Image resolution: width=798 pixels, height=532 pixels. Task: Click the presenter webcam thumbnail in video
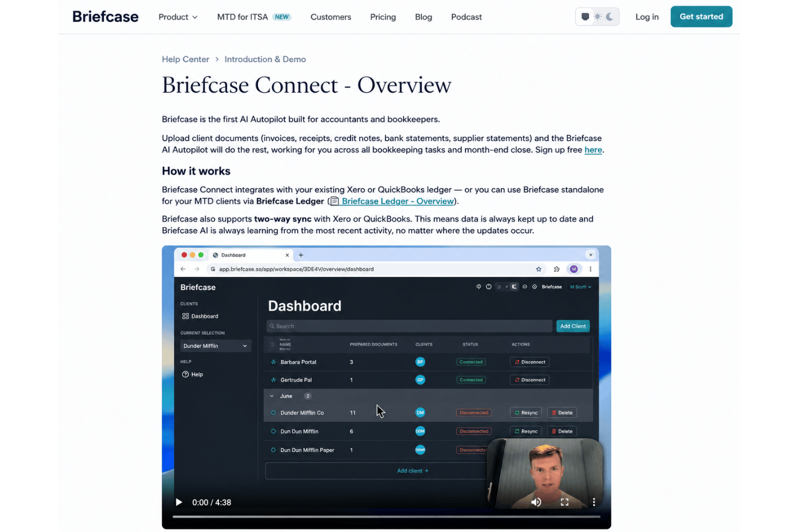click(545, 473)
